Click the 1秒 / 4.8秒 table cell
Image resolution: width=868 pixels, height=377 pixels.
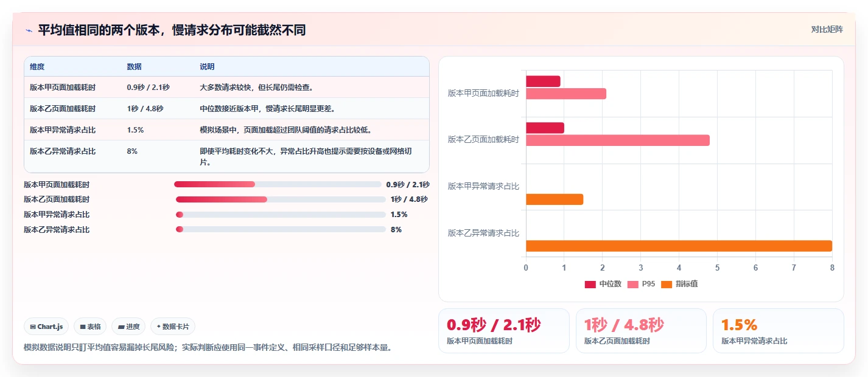[x=145, y=109]
